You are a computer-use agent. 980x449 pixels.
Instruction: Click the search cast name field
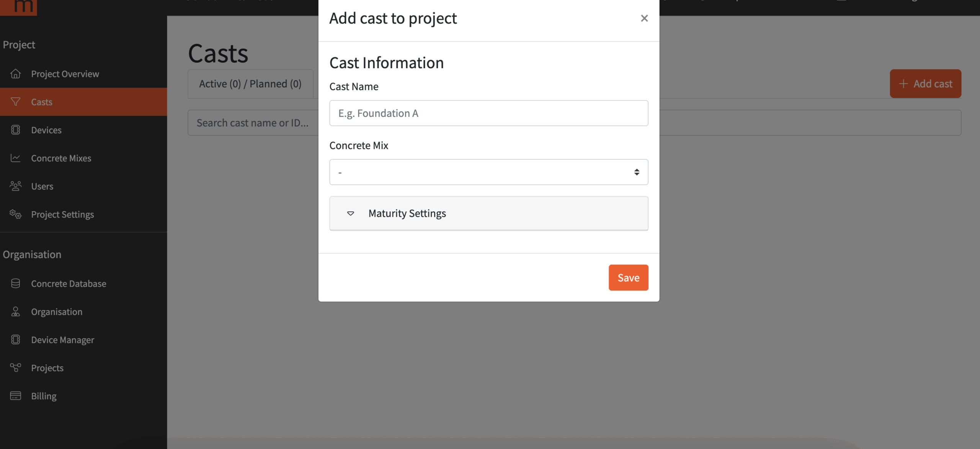(253, 123)
